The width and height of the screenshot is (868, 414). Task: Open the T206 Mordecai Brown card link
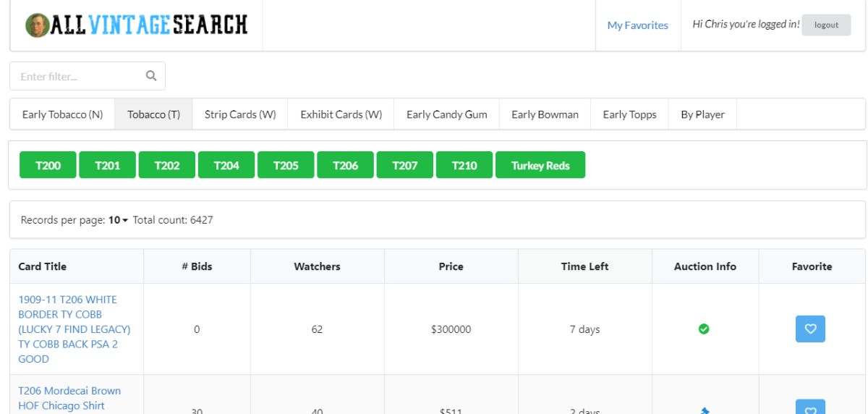[x=69, y=398]
